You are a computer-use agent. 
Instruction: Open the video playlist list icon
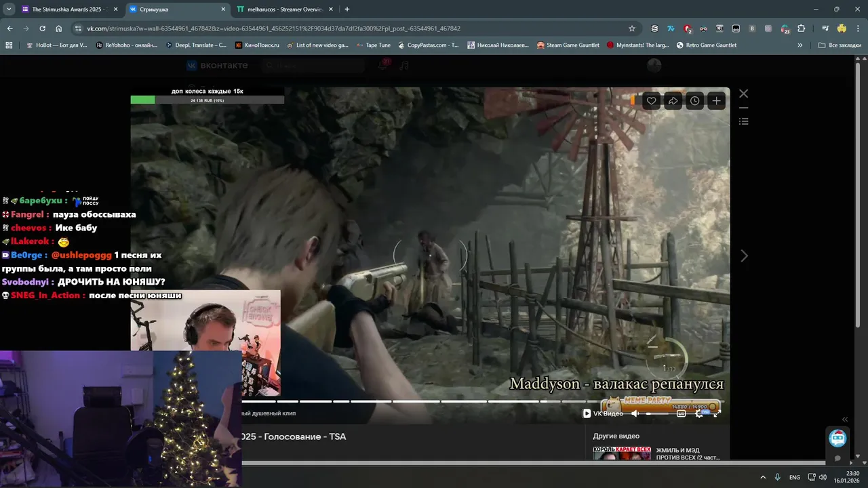click(743, 121)
